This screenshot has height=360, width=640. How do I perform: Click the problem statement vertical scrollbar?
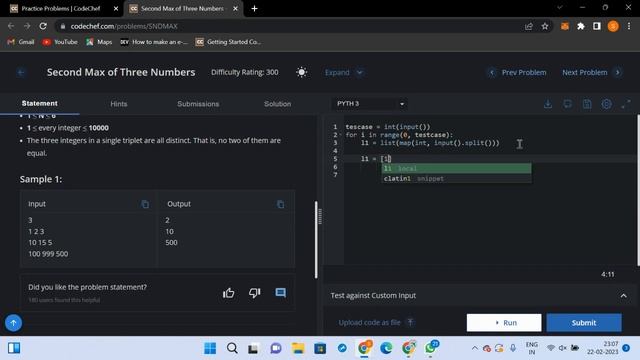pos(316,240)
